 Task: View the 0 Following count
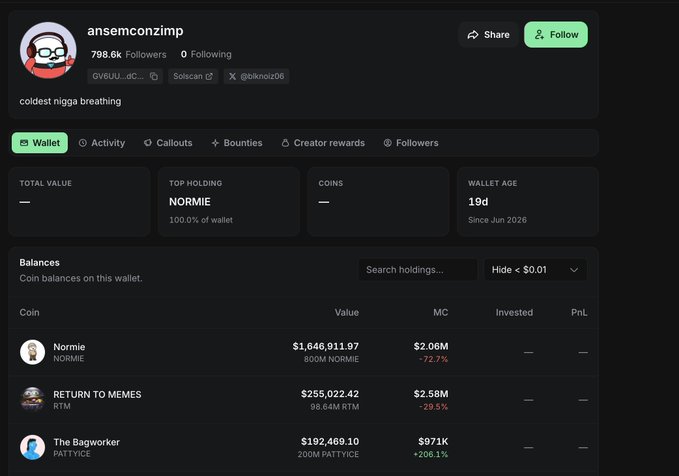206,55
